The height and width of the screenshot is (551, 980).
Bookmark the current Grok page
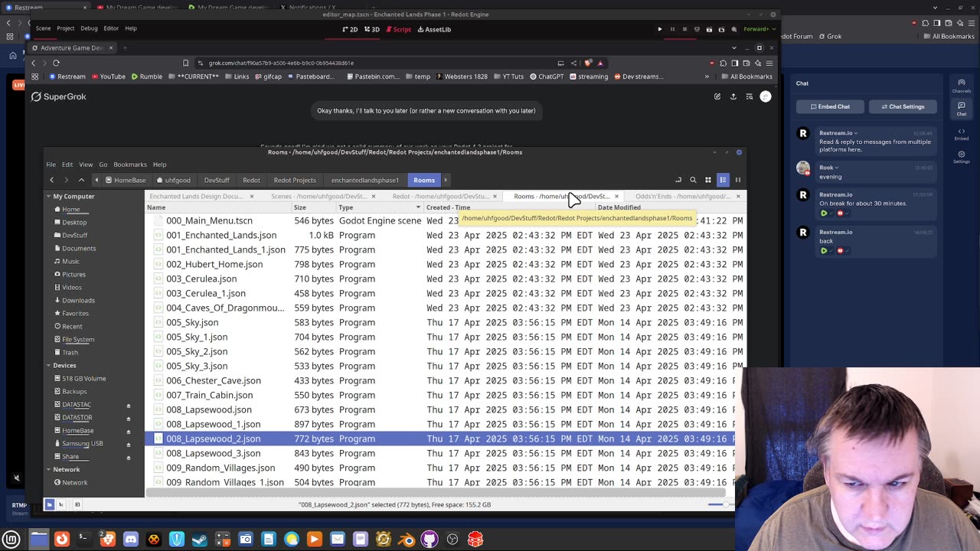185,63
